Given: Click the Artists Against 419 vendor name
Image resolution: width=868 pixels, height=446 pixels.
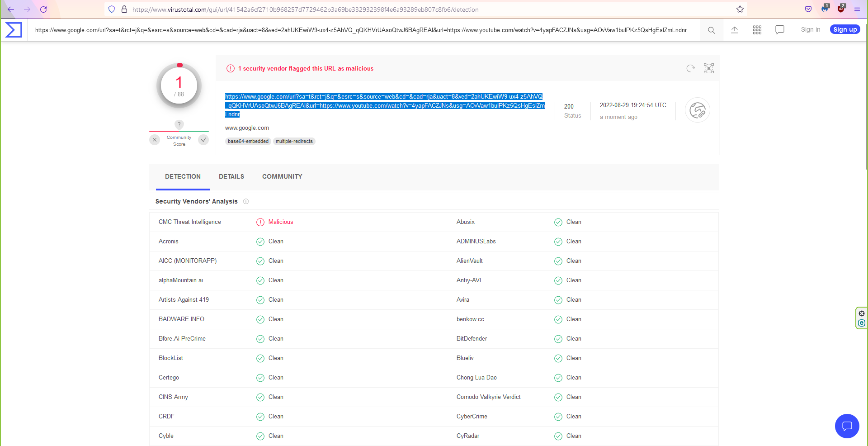Looking at the screenshot, I should pyautogui.click(x=184, y=300).
